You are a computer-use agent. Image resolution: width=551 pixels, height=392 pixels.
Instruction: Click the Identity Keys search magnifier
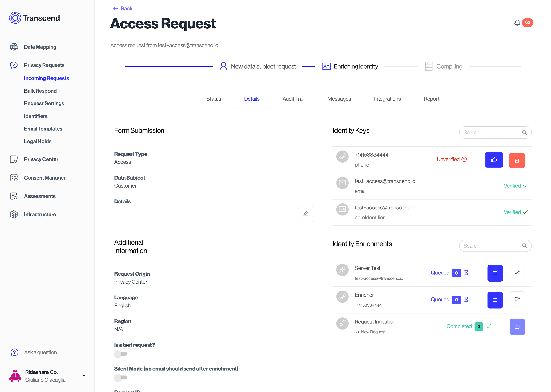524,132
